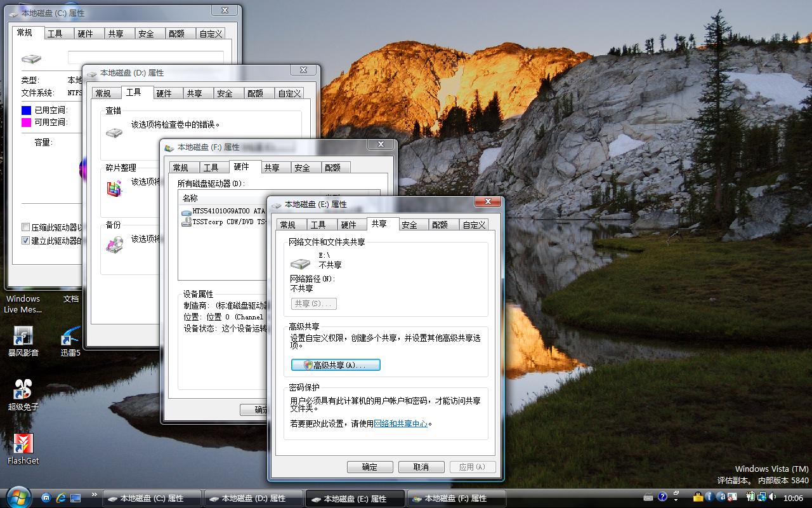Switch to 本地磁盘 (D:) 属性 taskbar button

point(253,498)
